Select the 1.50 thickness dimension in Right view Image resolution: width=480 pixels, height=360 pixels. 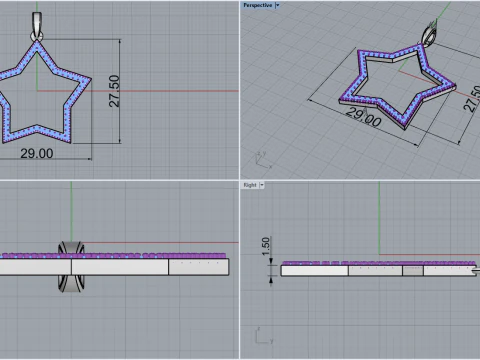(x=266, y=246)
